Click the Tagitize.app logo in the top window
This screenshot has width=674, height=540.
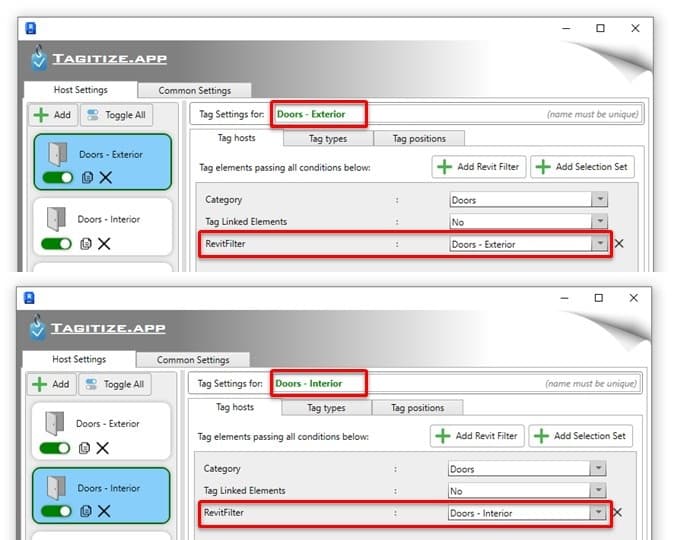[99, 58]
